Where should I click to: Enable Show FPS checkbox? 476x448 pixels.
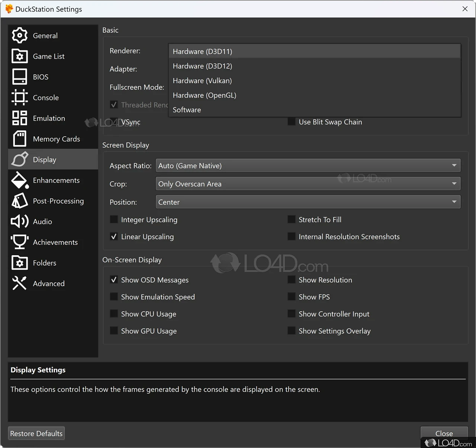[292, 297]
